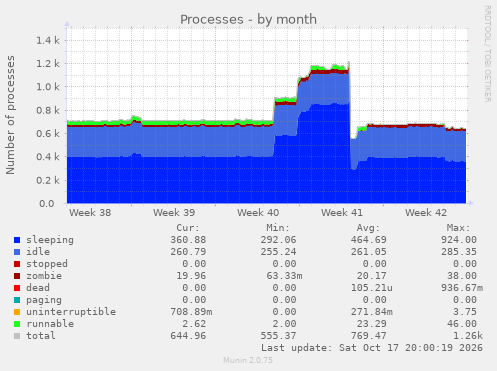This screenshot has height=371, width=497.
Task: Click zombie average value 20.17
Action: [372, 276]
